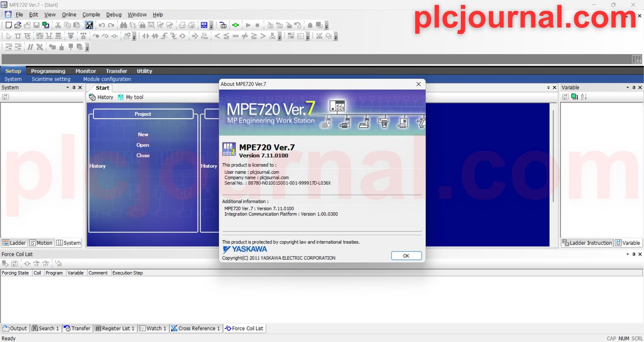The height and width of the screenshot is (342, 644).
Task: Click the Expression (Ex Pres) instruction icon
Action: point(204,36)
